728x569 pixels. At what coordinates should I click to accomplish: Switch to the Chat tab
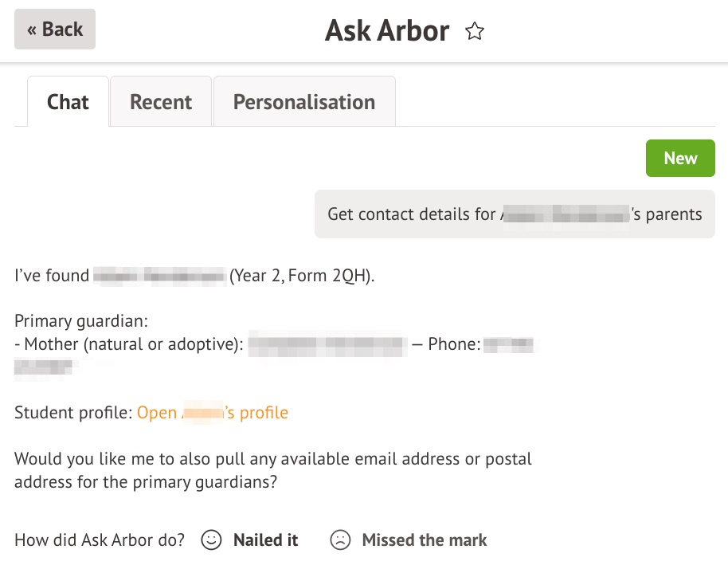(68, 102)
